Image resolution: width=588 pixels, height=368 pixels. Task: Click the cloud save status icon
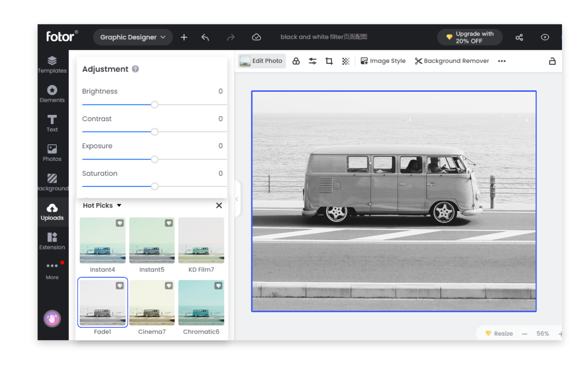tap(256, 37)
